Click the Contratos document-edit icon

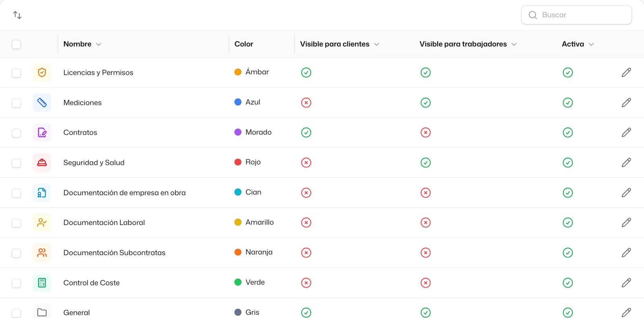point(42,132)
